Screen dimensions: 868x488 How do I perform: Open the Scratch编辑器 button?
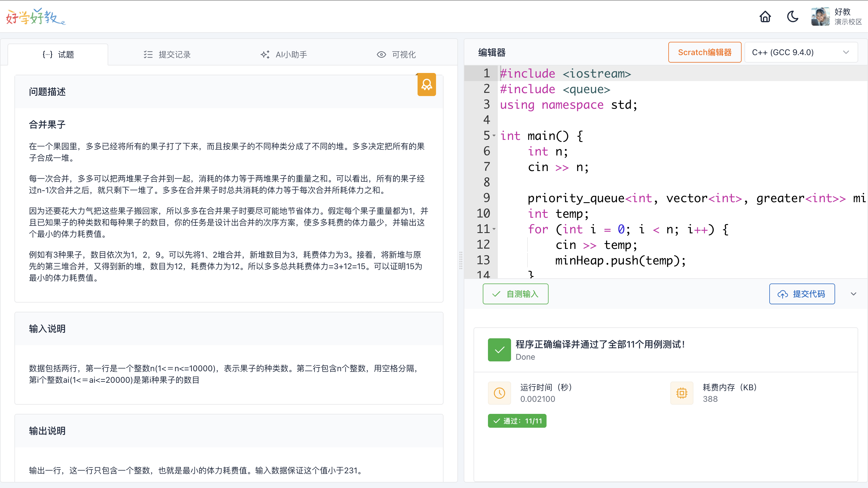click(705, 52)
